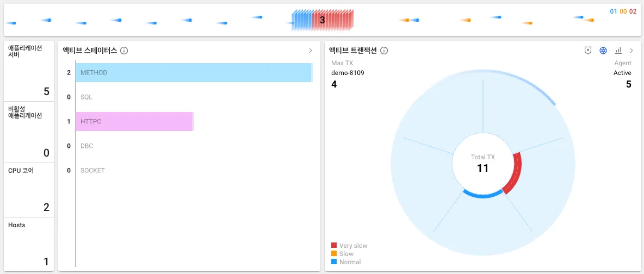644x274 pixels.
Task: Click the blue arc segment in donut chart
Action: click(482, 194)
